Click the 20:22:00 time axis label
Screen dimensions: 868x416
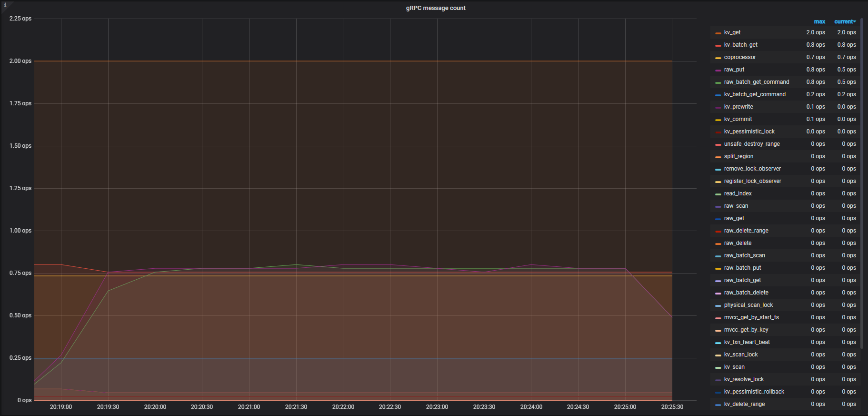(x=343, y=407)
